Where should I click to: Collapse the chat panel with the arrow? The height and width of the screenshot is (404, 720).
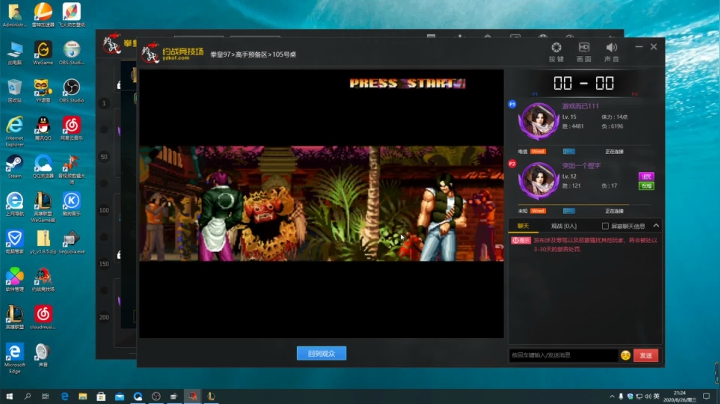point(656,225)
